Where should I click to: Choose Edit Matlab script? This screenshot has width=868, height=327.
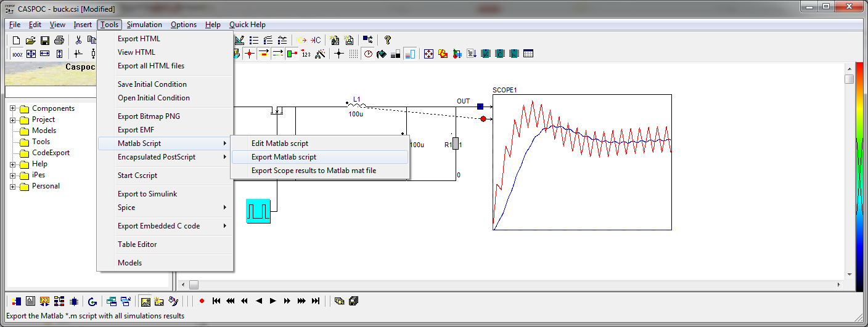click(320, 143)
